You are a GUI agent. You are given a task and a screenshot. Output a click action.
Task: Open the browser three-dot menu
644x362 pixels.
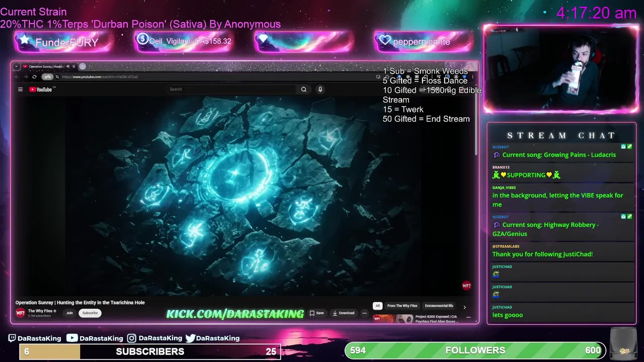coord(472,77)
